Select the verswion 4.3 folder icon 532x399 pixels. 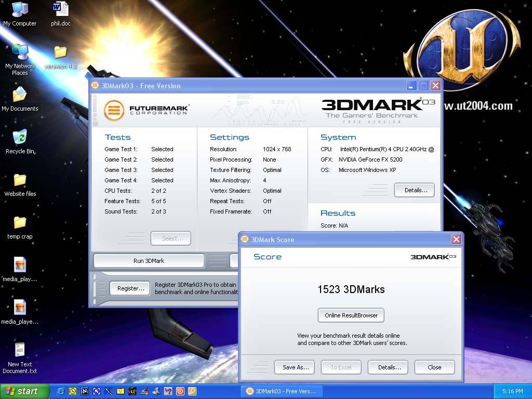[x=61, y=57]
